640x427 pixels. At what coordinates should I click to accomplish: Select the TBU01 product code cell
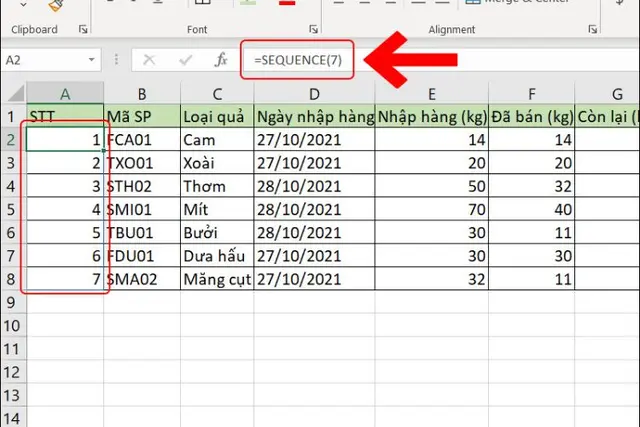coord(142,233)
